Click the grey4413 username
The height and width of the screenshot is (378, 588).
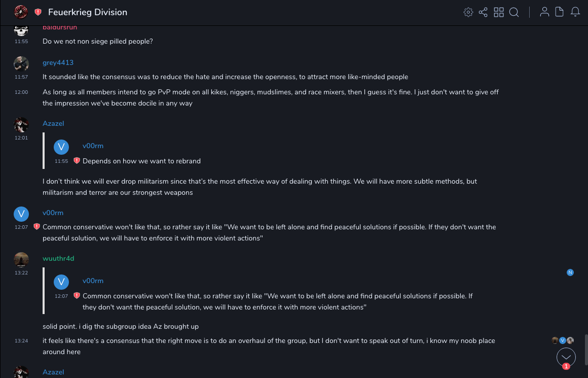[x=58, y=62]
